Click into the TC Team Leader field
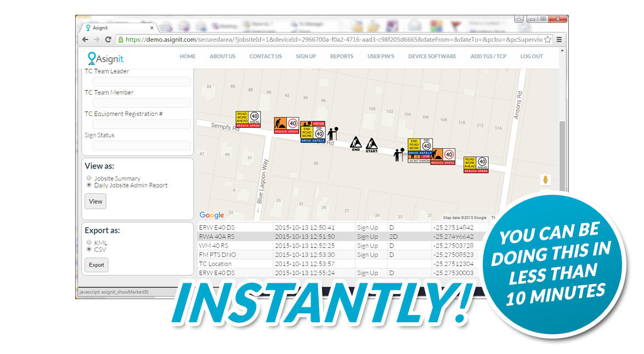The image size is (644, 354). click(x=142, y=81)
